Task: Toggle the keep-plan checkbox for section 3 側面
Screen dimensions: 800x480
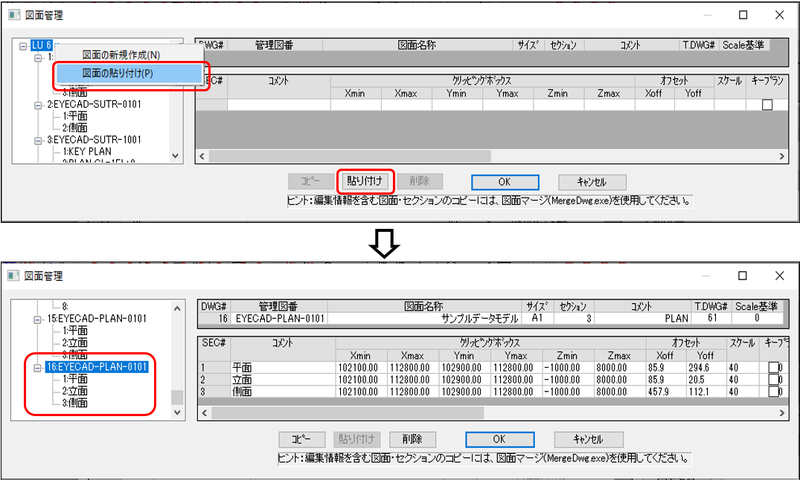Action: point(775,392)
